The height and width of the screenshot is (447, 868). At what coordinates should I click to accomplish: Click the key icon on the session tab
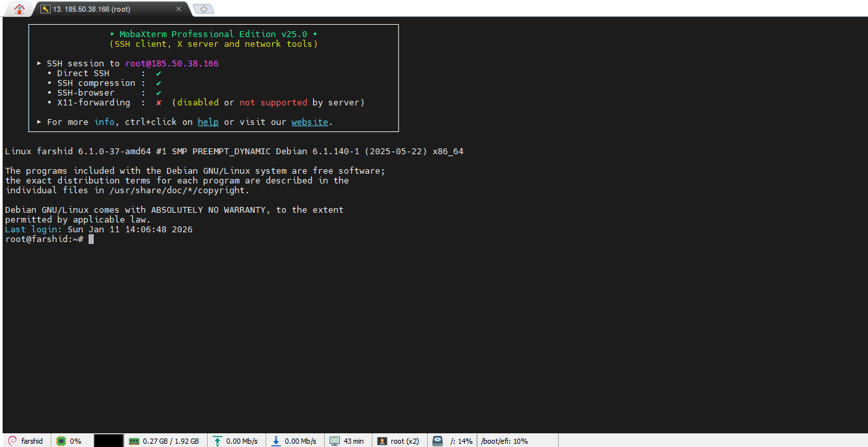pos(46,9)
